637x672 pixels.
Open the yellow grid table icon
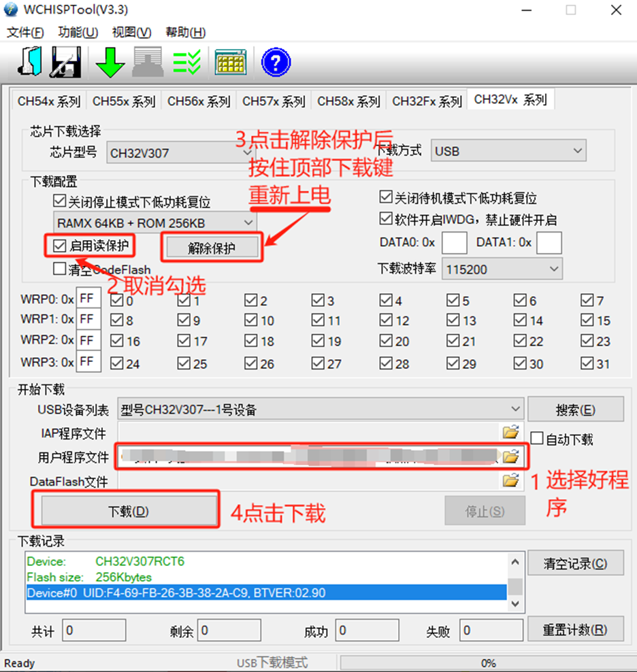[x=230, y=63]
